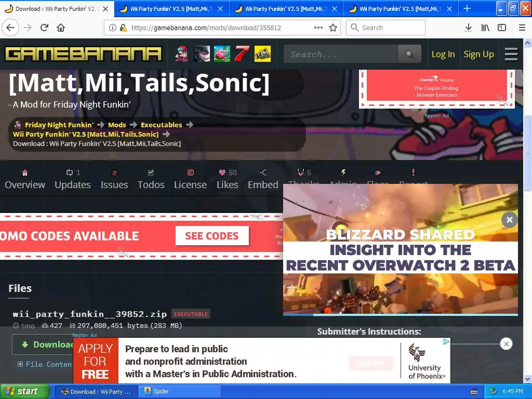Click the magnifier search button

coord(409,54)
